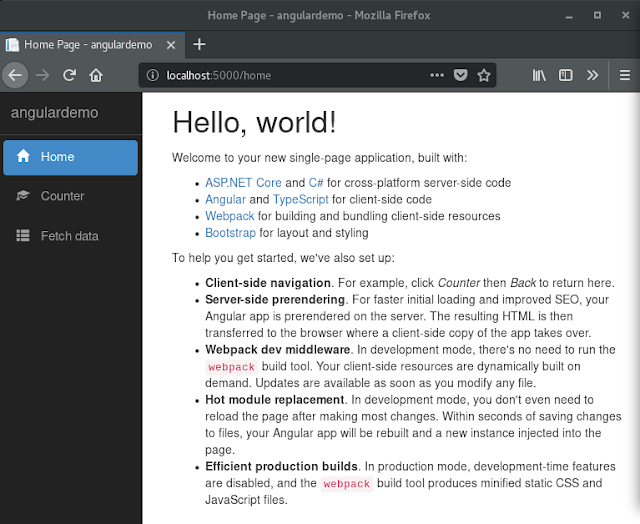Click the Forward navigation arrow
This screenshot has width=640, height=524.
(43, 75)
